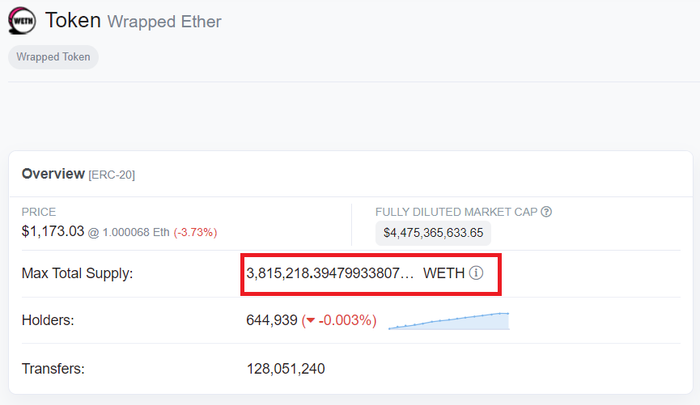Click the Max Total Supply label
This screenshot has height=405, width=700.
(x=77, y=273)
